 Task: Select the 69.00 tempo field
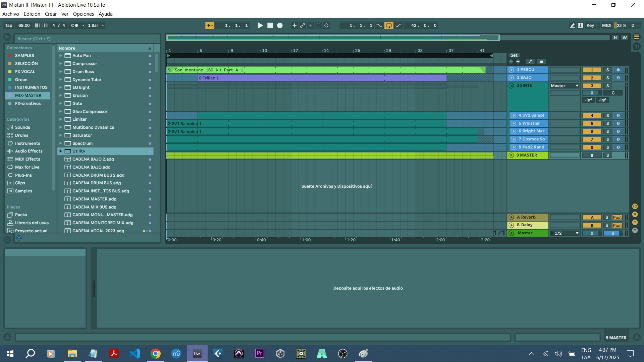pos(24,25)
